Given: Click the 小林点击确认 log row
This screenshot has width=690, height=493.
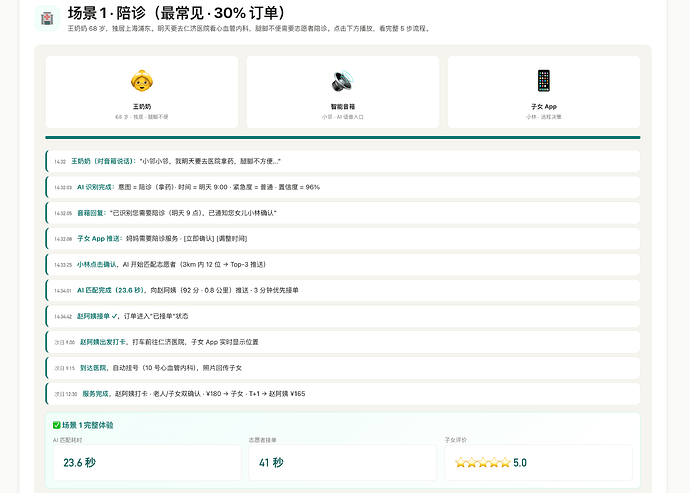Looking at the screenshot, I should pos(343,265).
